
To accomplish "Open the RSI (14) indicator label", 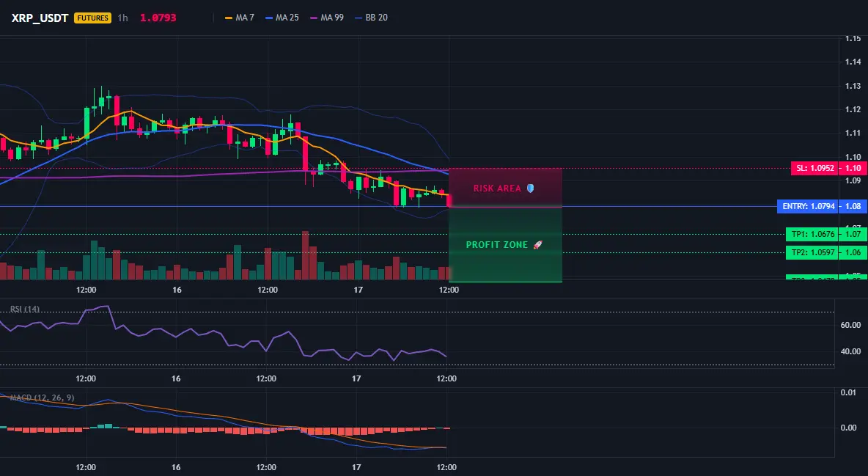I will coord(25,310).
